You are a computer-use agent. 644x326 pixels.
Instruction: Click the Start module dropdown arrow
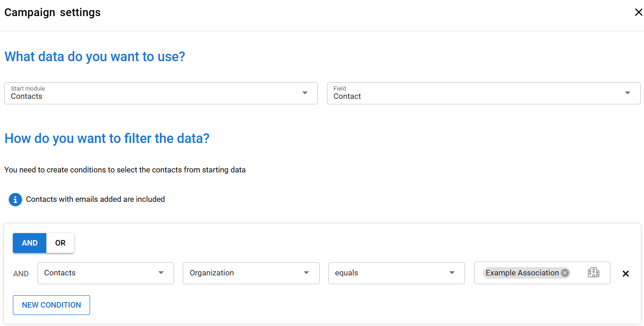click(305, 93)
